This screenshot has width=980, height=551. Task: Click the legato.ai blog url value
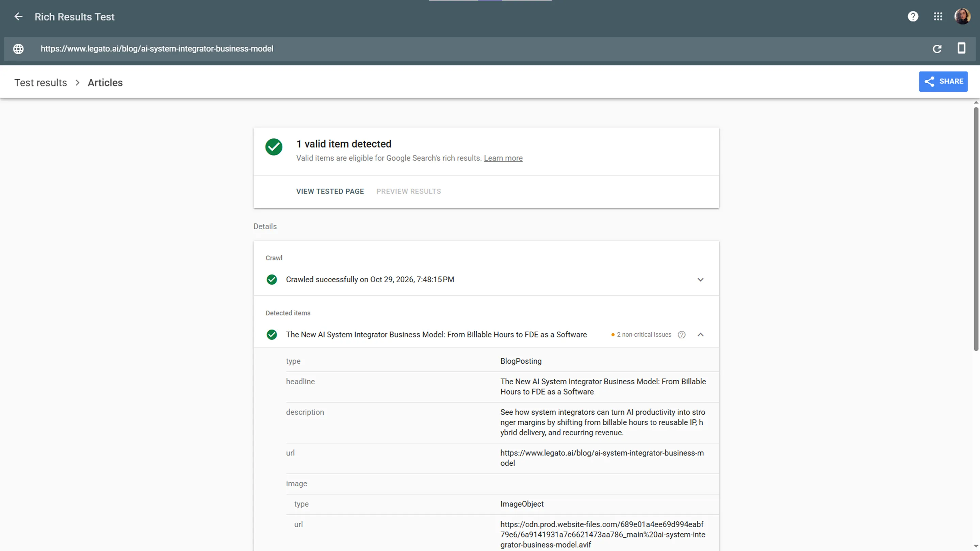click(602, 458)
